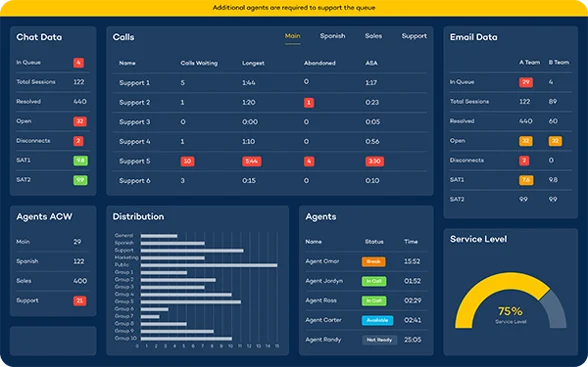This screenshot has height=367, width=588.
Task: Click Agent Randy's Not Ready status badge
Action: coord(379,340)
